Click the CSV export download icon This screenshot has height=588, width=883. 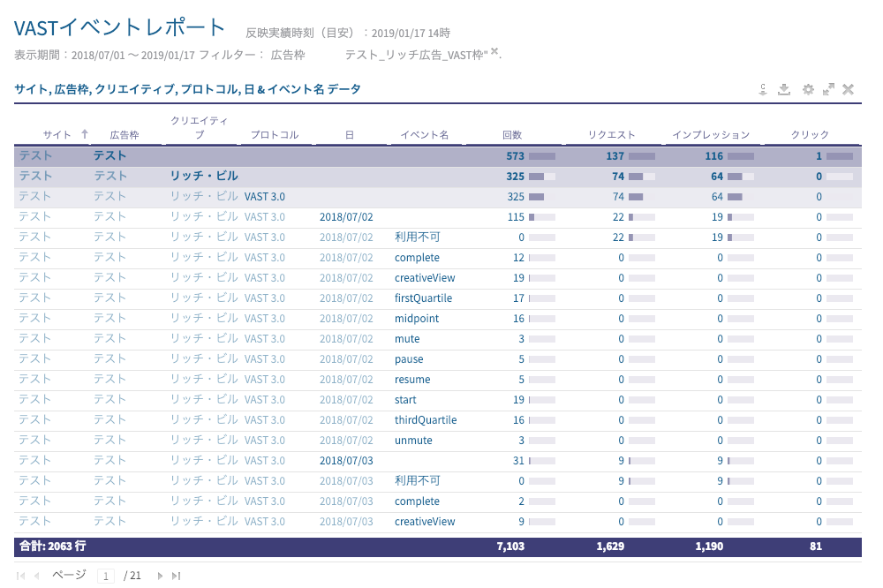[763, 89]
